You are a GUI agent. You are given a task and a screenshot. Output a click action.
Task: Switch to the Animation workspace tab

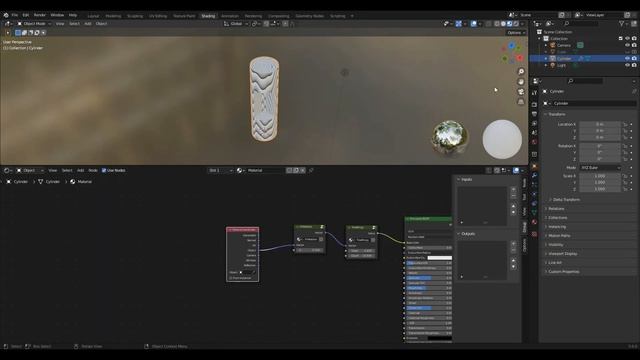(x=230, y=16)
